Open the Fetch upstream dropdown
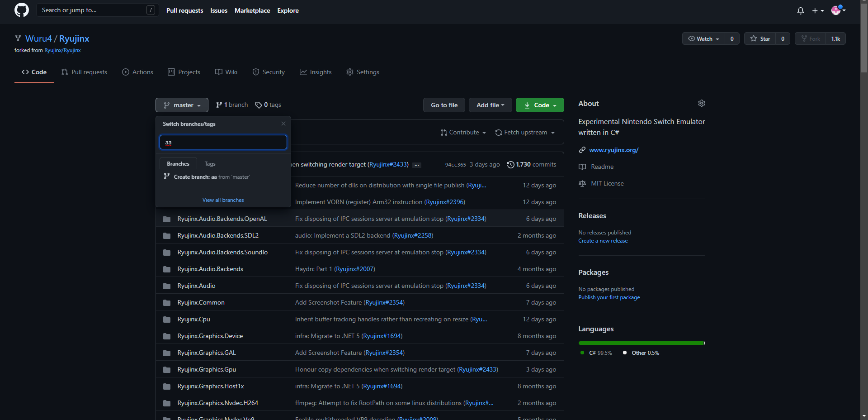Viewport: 868px width, 420px height. point(525,132)
